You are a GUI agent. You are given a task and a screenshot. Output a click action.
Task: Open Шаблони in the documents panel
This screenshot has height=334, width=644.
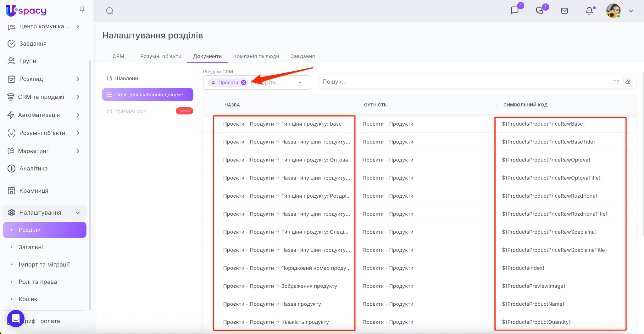(126, 78)
